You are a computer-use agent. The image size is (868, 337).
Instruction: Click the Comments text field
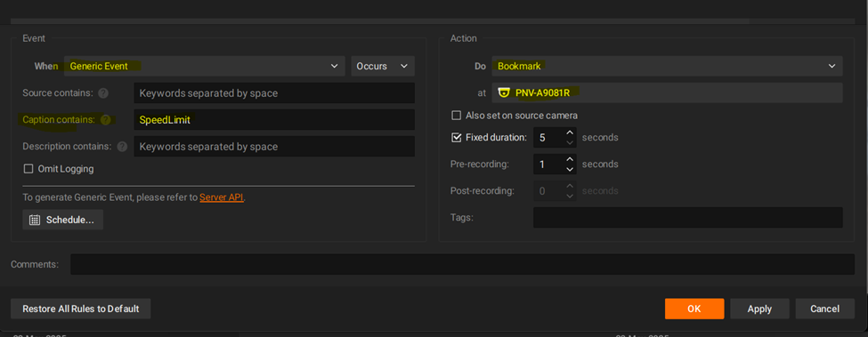click(462, 264)
